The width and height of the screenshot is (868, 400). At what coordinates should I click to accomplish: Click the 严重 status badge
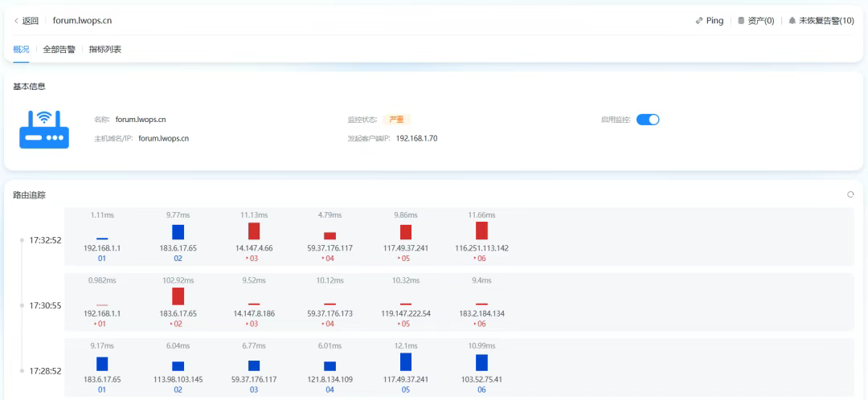396,120
